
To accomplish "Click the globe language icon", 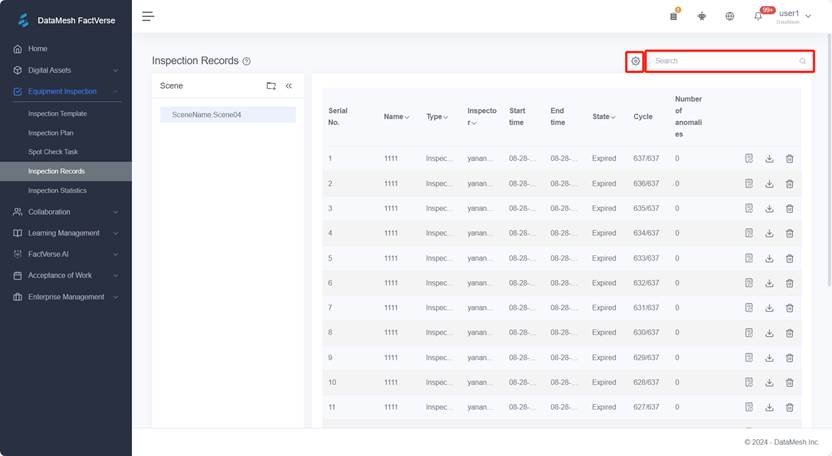I will pyautogui.click(x=730, y=16).
